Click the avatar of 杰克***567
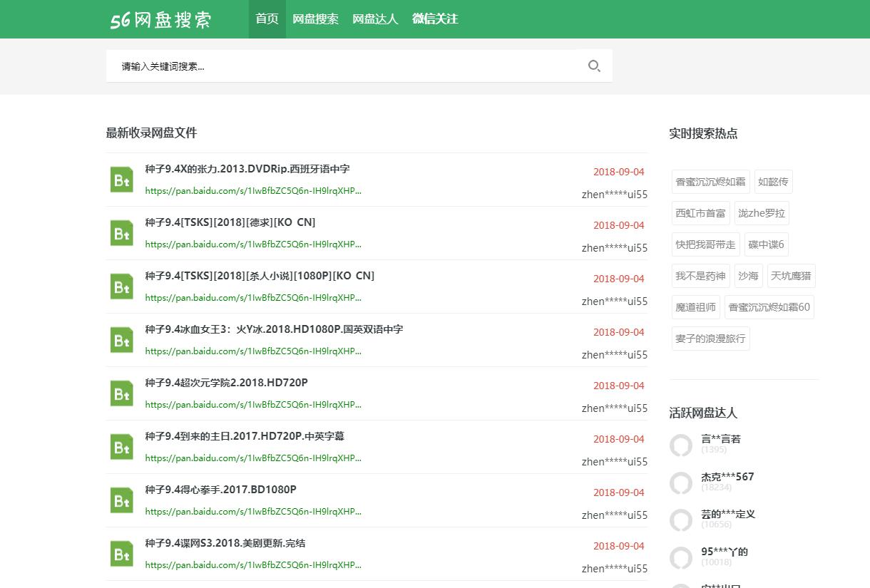The image size is (870, 588). [681, 483]
